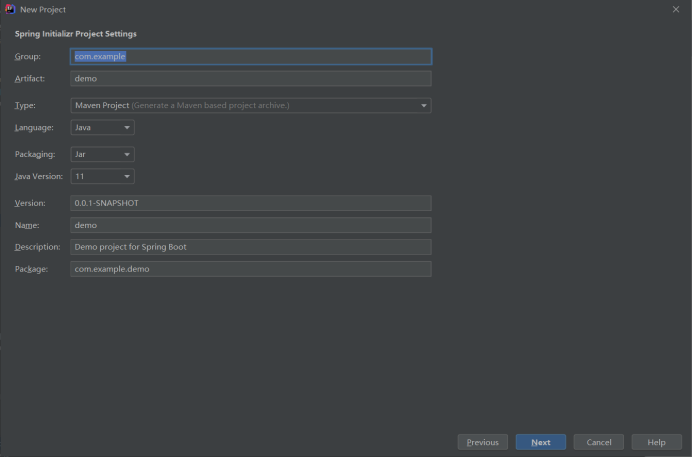This screenshot has height=458, width=692.
Task: Close the New Project dialog
Action: click(x=676, y=9)
